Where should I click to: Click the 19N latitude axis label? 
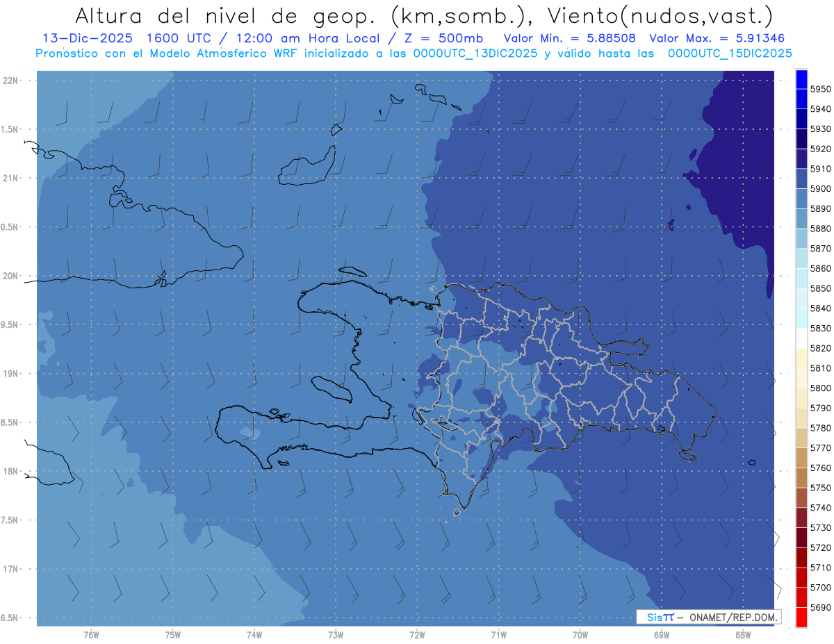[x=10, y=373]
